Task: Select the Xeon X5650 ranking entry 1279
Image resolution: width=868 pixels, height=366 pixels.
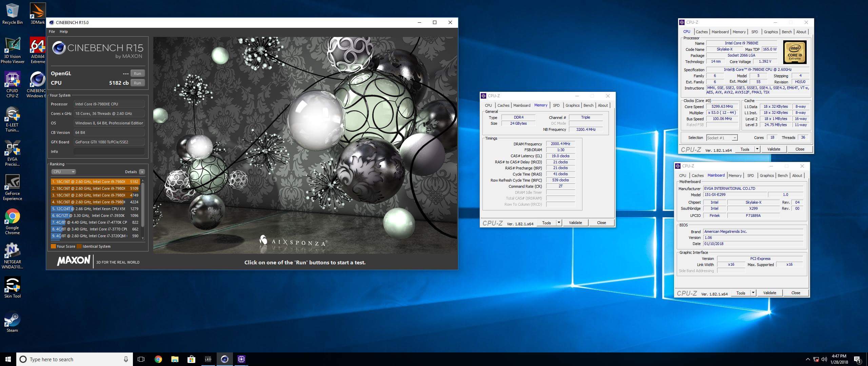Action: [x=95, y=209]
